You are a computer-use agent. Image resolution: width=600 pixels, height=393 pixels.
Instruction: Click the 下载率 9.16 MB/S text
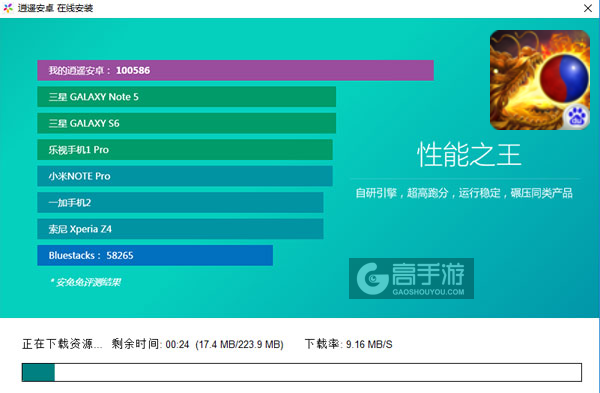pyautogui.click(x=349, y=344)
